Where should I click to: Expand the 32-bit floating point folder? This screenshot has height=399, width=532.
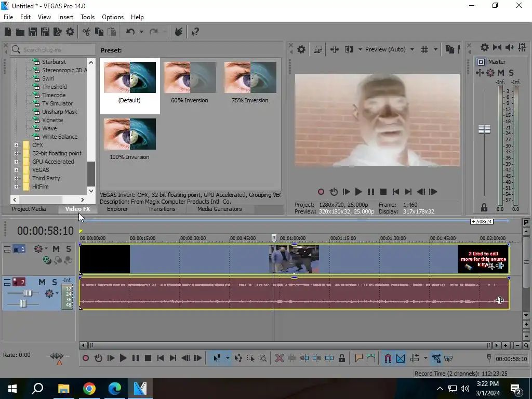click(x=16, y=153)
